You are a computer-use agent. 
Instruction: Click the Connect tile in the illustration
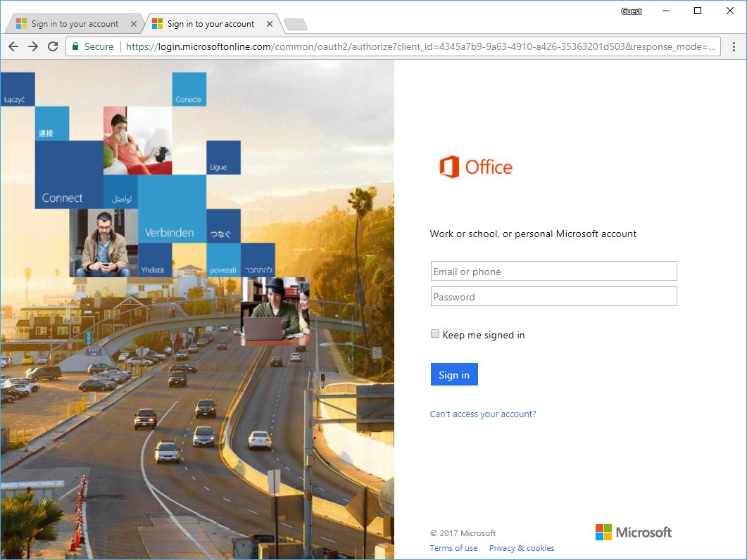click(69, 174)
